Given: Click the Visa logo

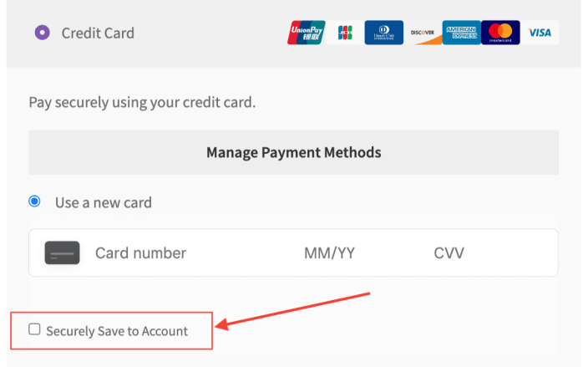Looking at the screenshot, I should (x=540, y=33).
